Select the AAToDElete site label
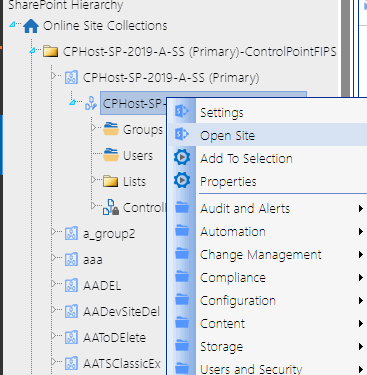 [114, 337]
